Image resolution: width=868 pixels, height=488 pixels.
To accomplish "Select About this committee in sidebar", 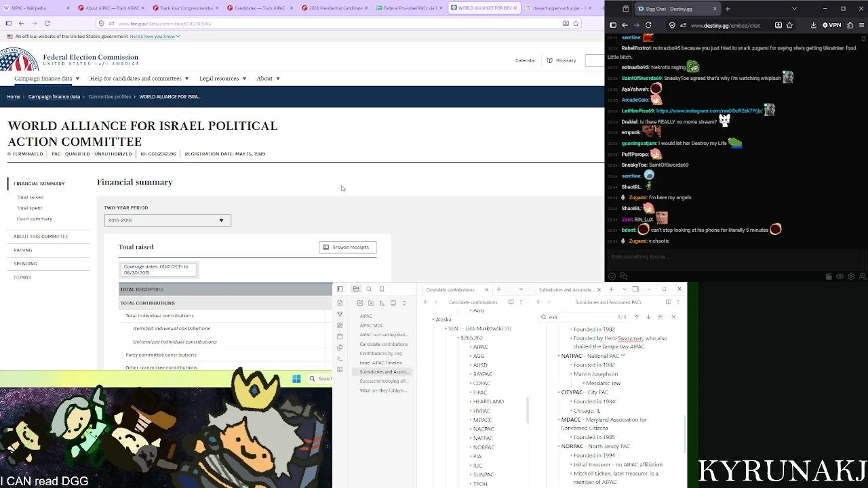I will [41, 237].
